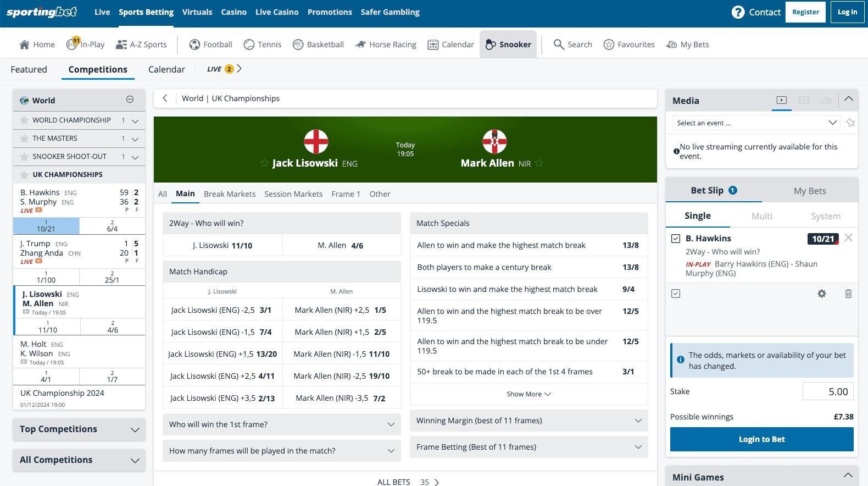Go back using the arrow beside World | UK Championships
Viewport: 868px width, 486px height.
pyautogui.click(x=165, y=98)
